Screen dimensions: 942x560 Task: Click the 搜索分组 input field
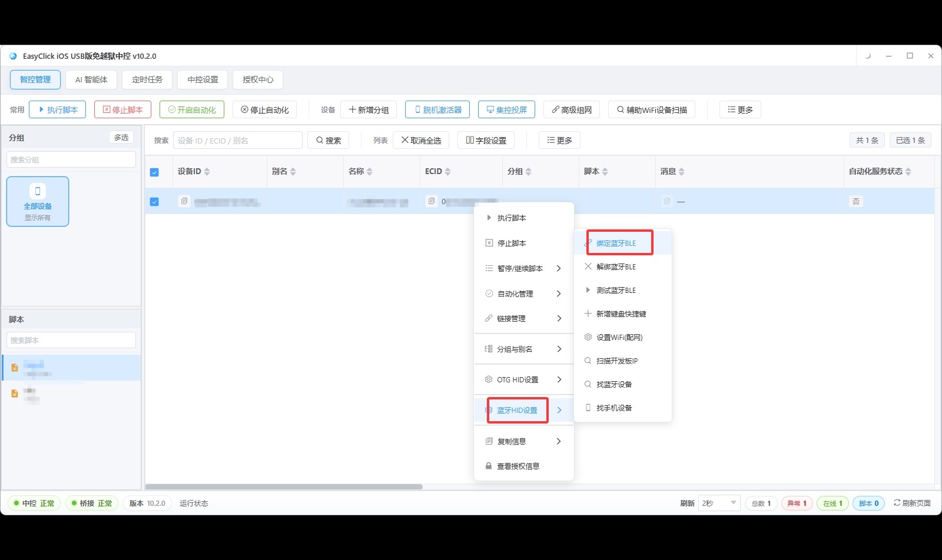(x=71, y=159)
